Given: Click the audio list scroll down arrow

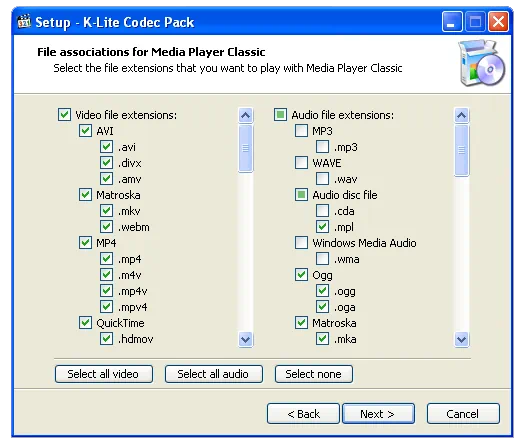Looking at the screenshot, I should point(462,340).
